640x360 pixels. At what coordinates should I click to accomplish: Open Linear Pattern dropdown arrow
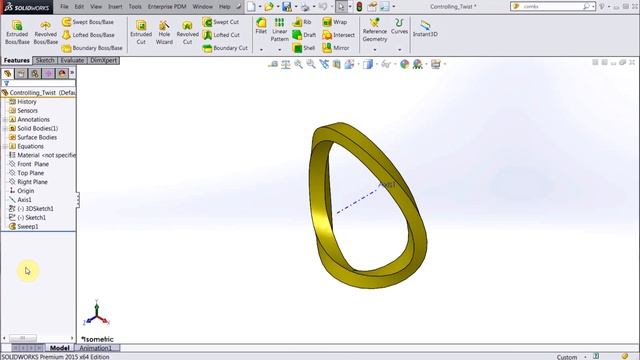tap(280, 50)
